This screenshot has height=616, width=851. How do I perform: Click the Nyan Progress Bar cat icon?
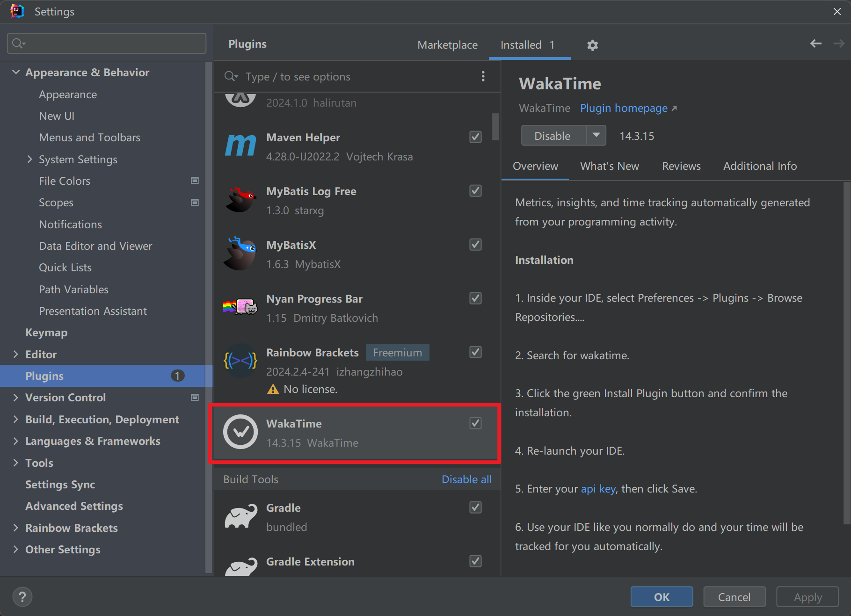click(240, 308)
